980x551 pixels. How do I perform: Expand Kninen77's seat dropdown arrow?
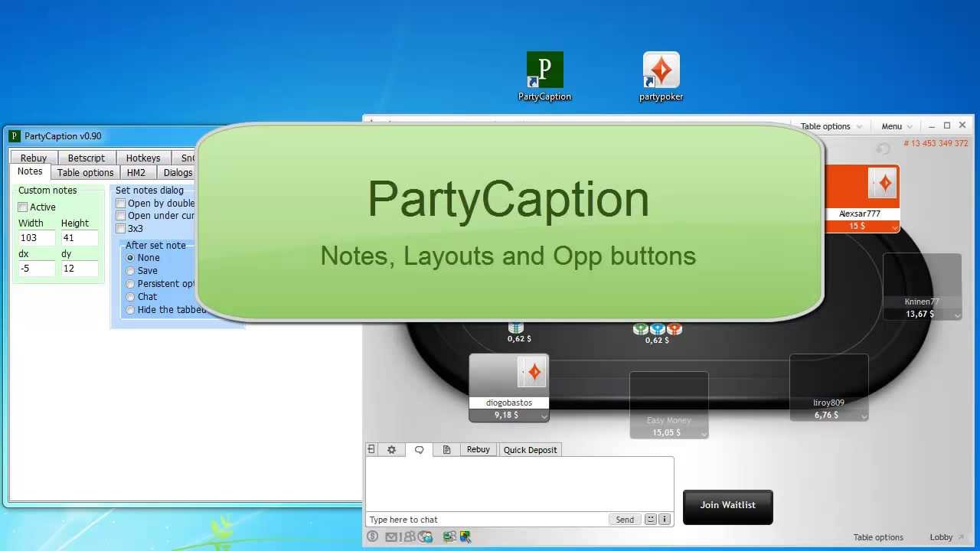[x=957, y=315]
